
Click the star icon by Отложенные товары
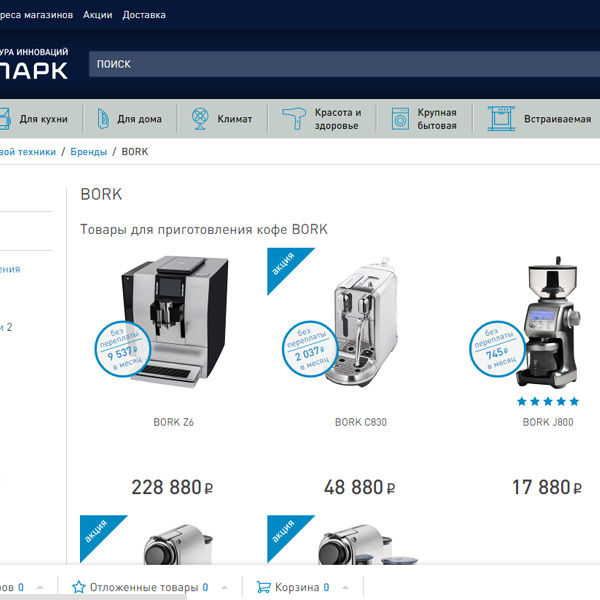[79, 587]
